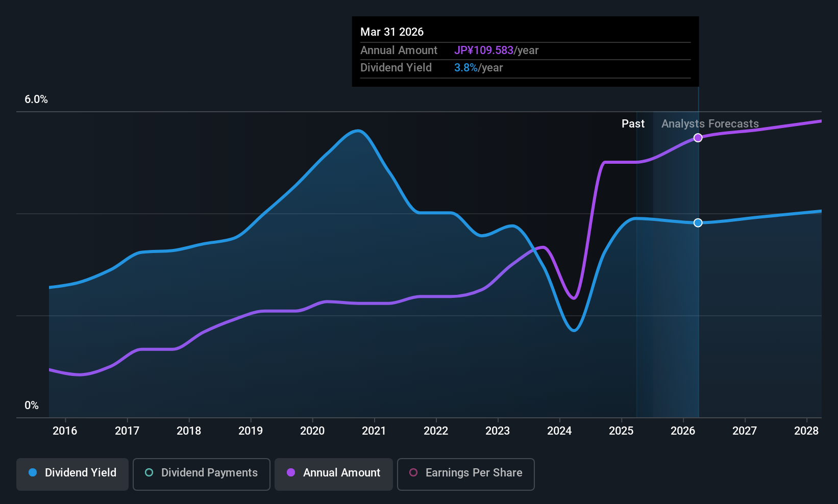This screenshot has height=504, width=838.
Task: Toggle the Dividend Yield legend button
Action: [72, 474]
